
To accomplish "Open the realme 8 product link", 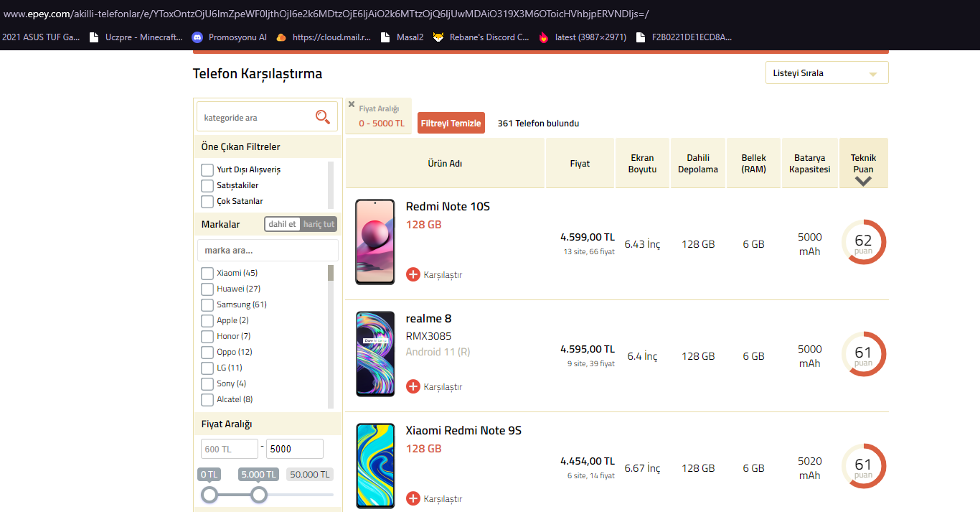I will [x=428, y=318].
